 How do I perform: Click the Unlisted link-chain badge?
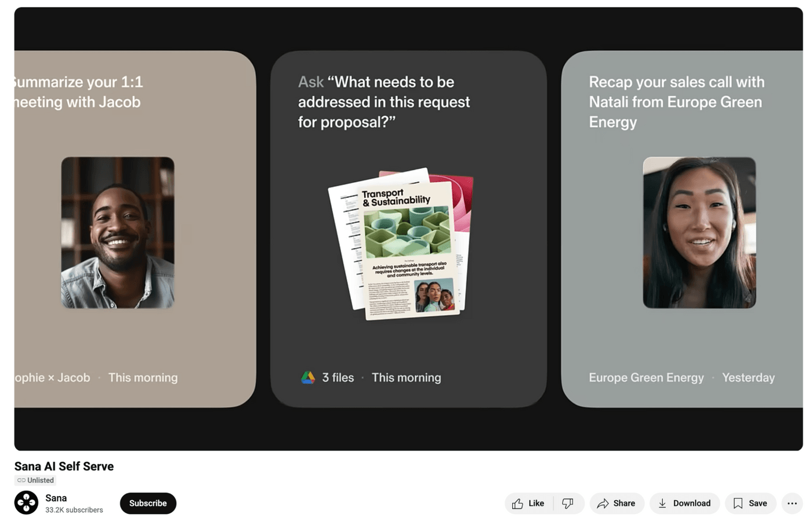[35, 480]
